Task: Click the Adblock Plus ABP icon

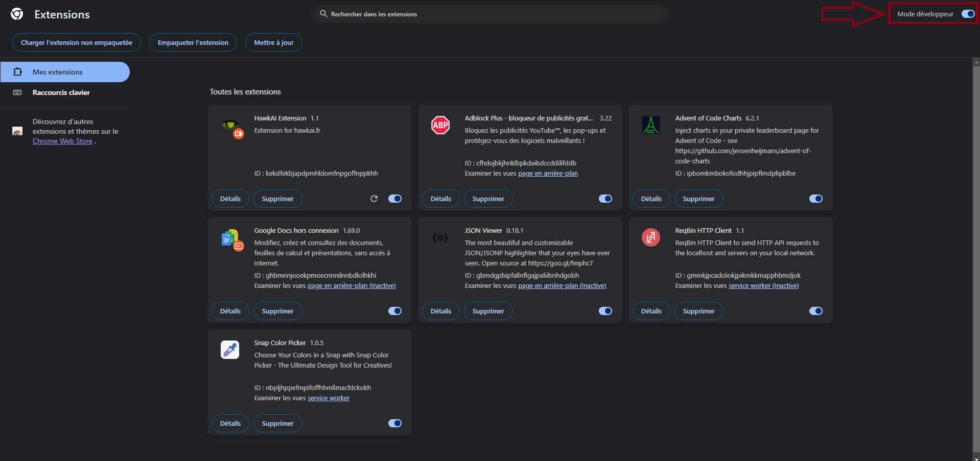Action: (440, 125)
